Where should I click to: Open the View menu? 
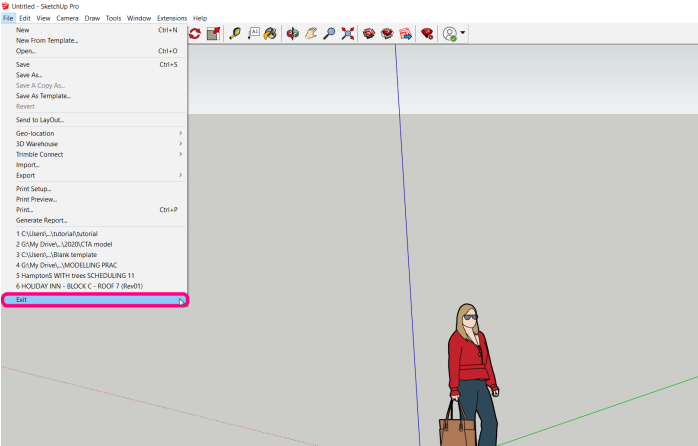point(43,18)
